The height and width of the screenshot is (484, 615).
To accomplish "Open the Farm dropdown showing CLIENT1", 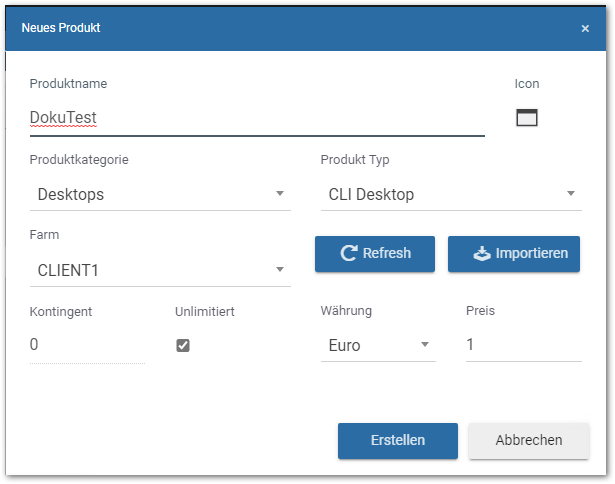I will point(160,270).
